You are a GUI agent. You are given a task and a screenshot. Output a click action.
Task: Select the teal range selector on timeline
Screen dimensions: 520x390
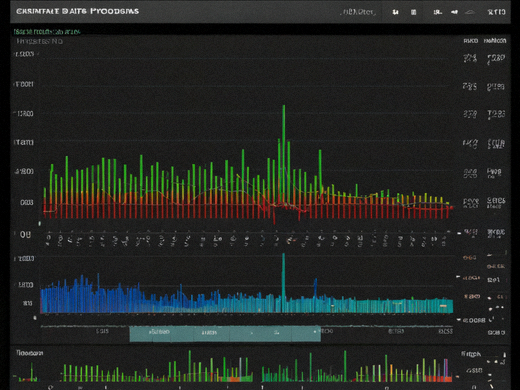click(x=225, y=334)
